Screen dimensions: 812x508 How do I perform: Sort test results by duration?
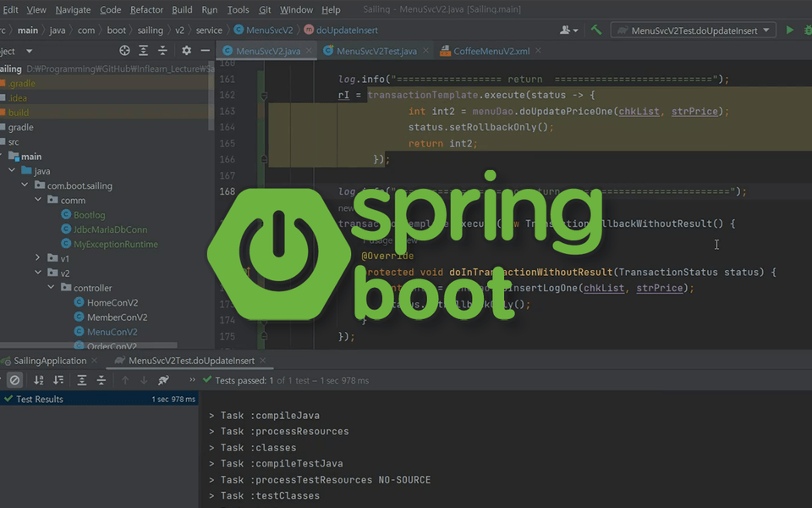58,380
